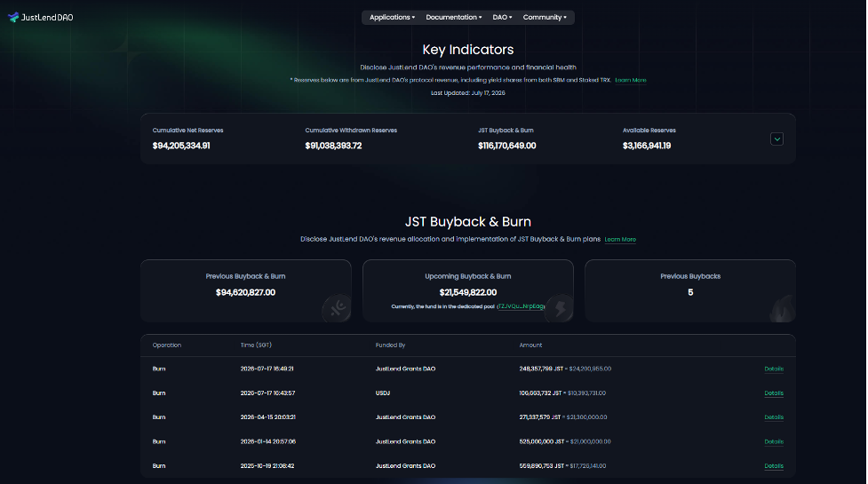Select Previous Buybacks count 5
The image size is (868, 484).
pyautogui.click(x=690, y=292)
